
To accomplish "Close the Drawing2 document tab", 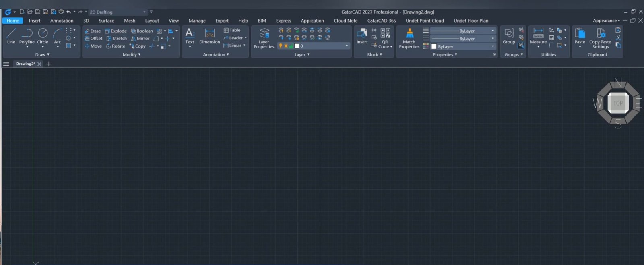I will pyautogui.click(x=39, y=64).
